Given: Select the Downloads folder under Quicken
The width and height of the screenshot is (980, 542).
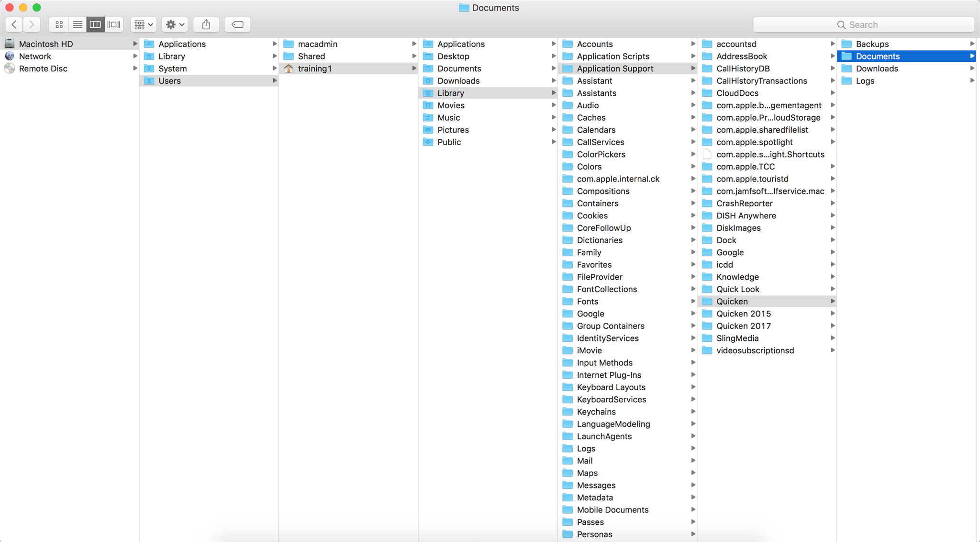Looking at the screenshot, I should point(877,68).
